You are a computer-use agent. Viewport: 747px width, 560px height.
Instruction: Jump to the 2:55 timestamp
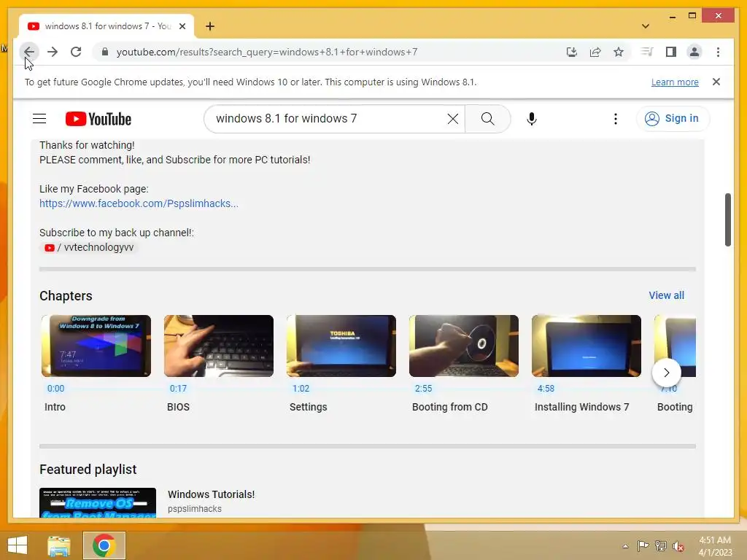[x=423, y=389]
